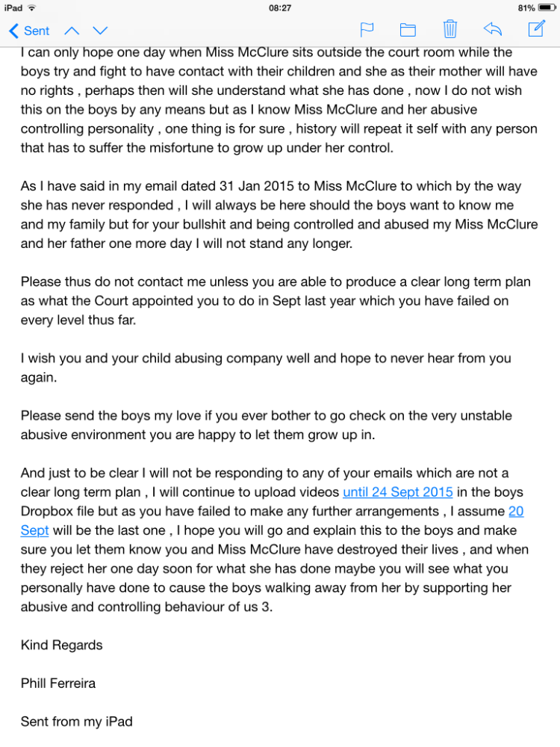Tap the "Phill Ferreira" signature name
The width and height of the screenshot is (560, 747).
58,683
